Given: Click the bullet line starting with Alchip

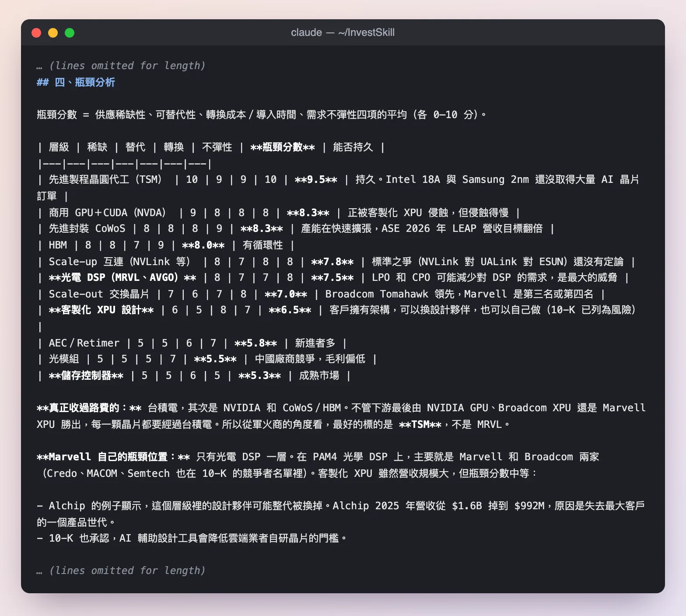Looking at the screenshot, I should pyautogui.click(x=341, y=514).
